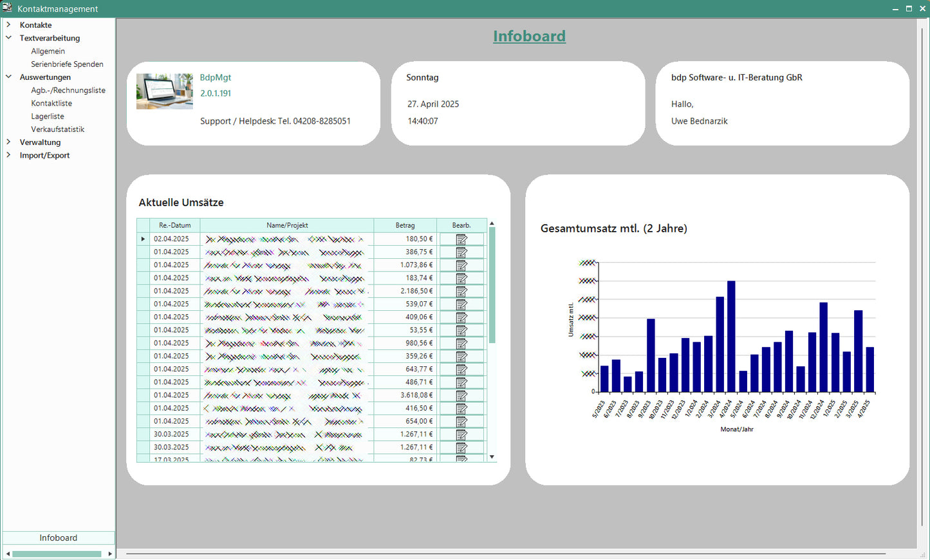930x560 pixels.
Task: Open edit icon for 386,75 € entry
Action: tap(461, 252)
